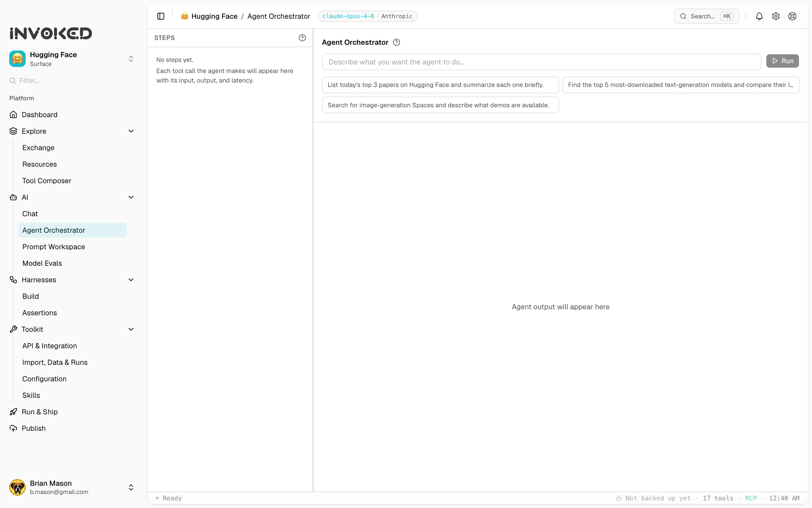
Task: Click the AI robot icon
Action: (x=13, y=197)
